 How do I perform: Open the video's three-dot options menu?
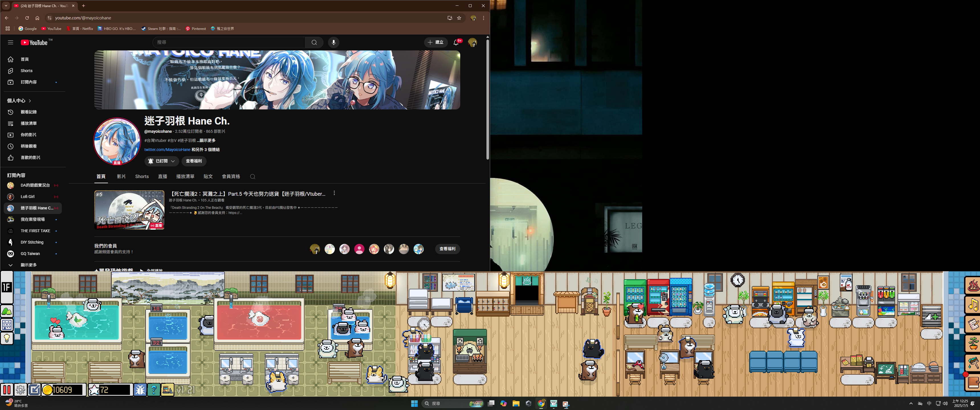tap(334, 193)
